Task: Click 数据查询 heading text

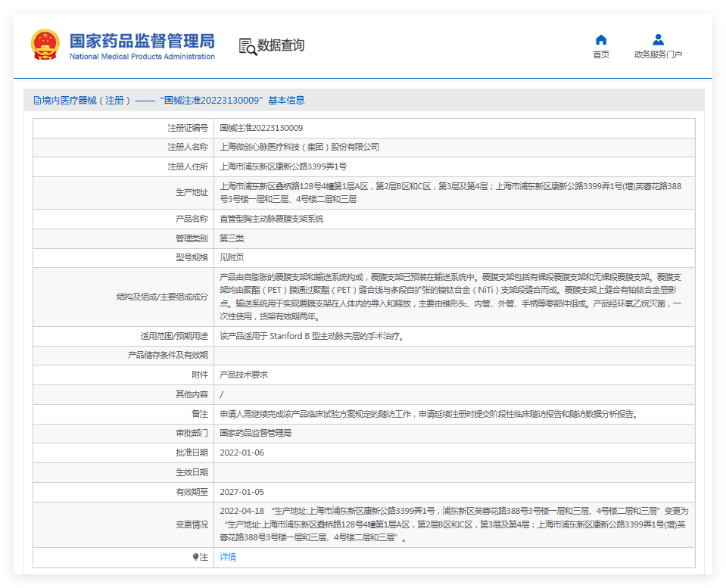Action: 281,45
